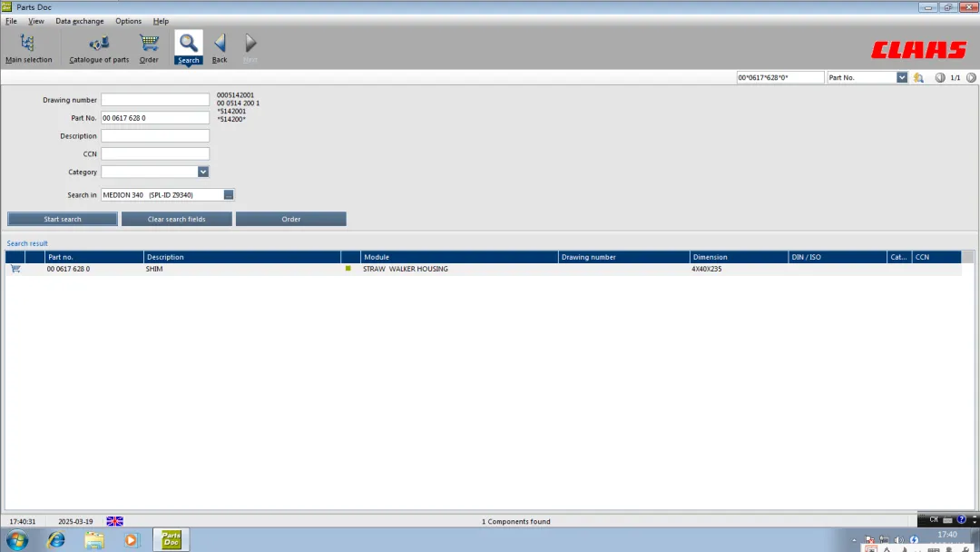Go Back with the left arrow

[220, 48]
